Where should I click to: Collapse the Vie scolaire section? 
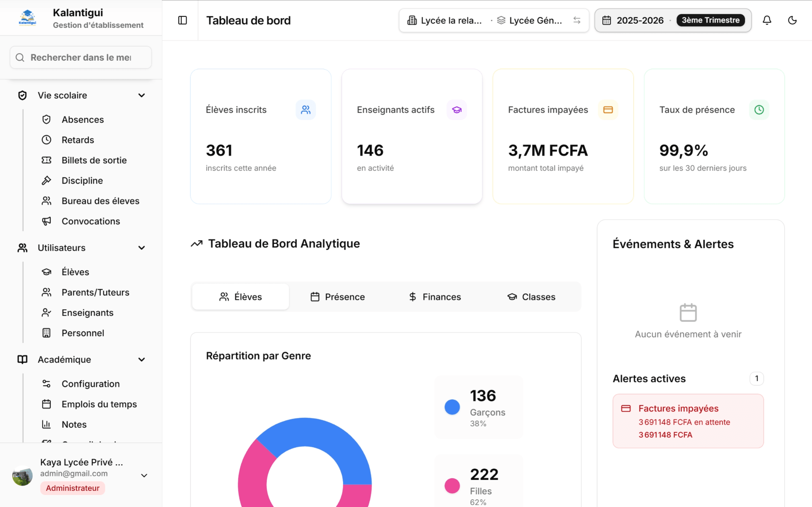(x=142, y=95)
